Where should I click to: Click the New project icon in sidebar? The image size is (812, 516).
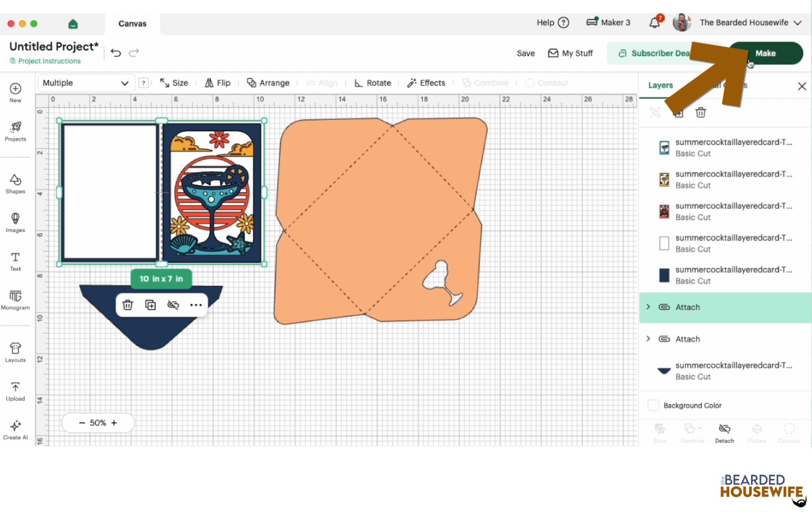pyautogui.click(x=15, y=92)
